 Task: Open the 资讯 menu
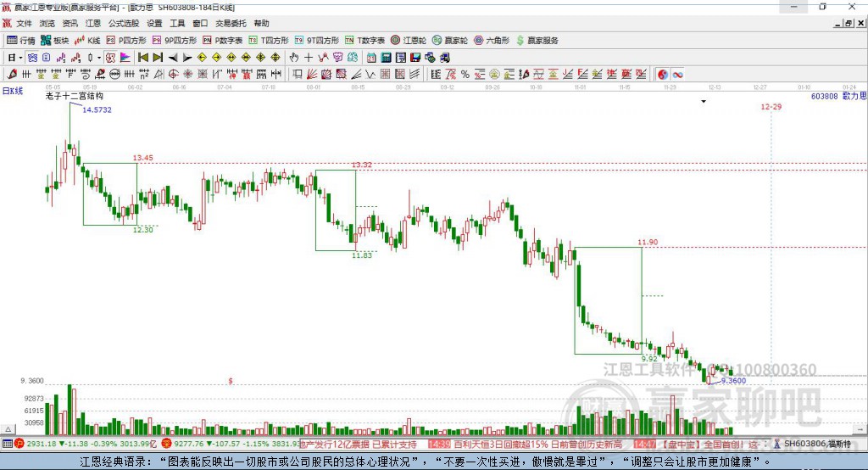(70, 23)
